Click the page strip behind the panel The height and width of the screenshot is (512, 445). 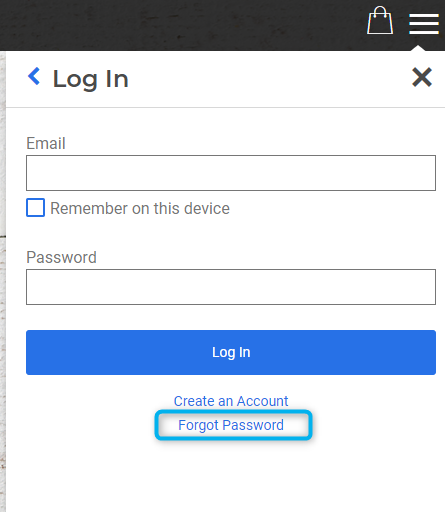(x=3, y=281)
